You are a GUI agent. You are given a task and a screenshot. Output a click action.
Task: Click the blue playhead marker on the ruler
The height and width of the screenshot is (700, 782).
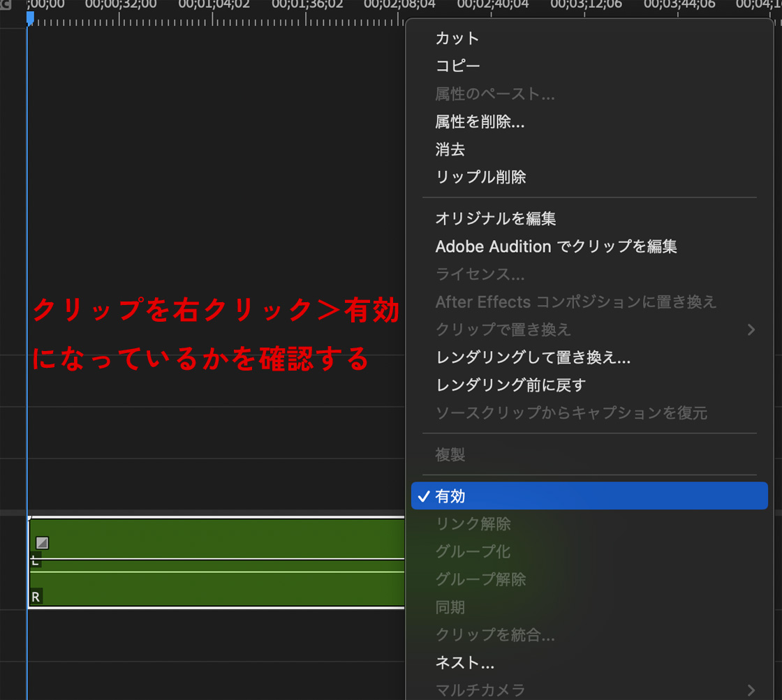[30, 18]
